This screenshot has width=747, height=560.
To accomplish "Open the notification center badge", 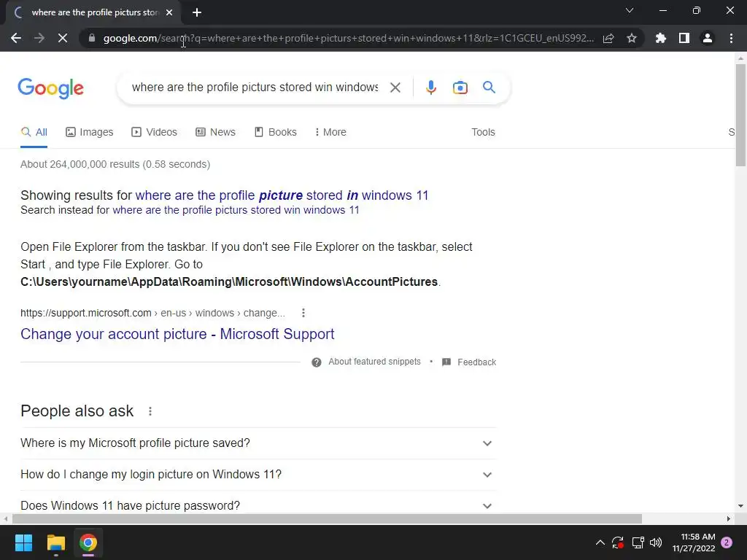I will coord(727,542).
